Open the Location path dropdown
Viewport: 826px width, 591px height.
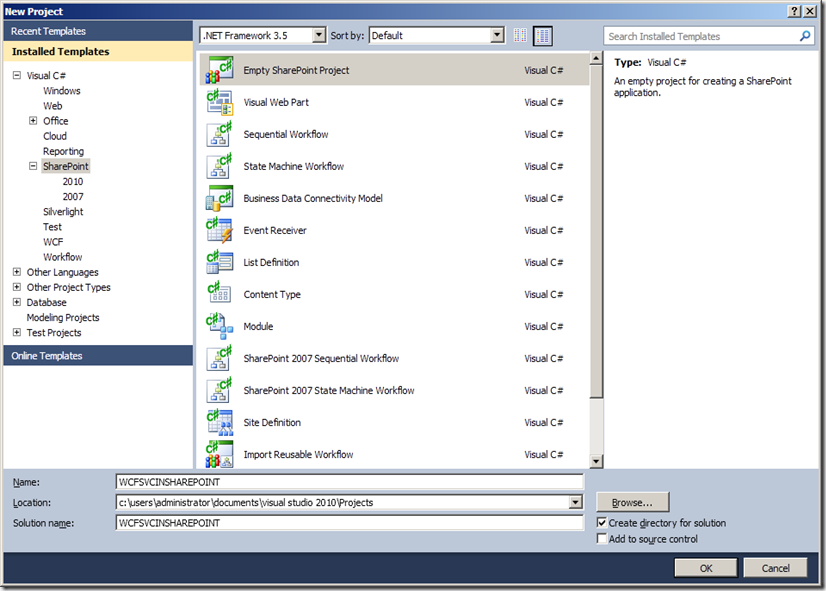(x=576, y=502)
